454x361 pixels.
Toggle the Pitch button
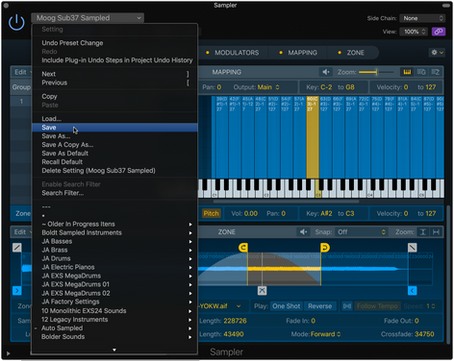tap(211, 213)
